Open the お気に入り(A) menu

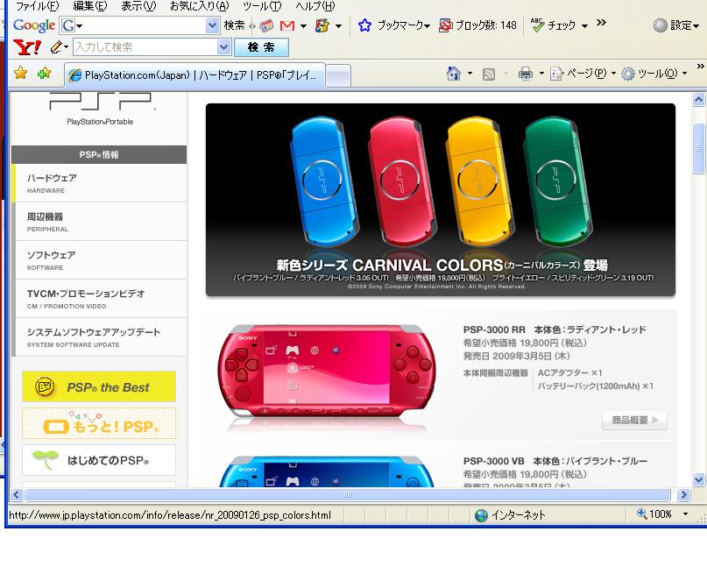(x=199, y=6)
